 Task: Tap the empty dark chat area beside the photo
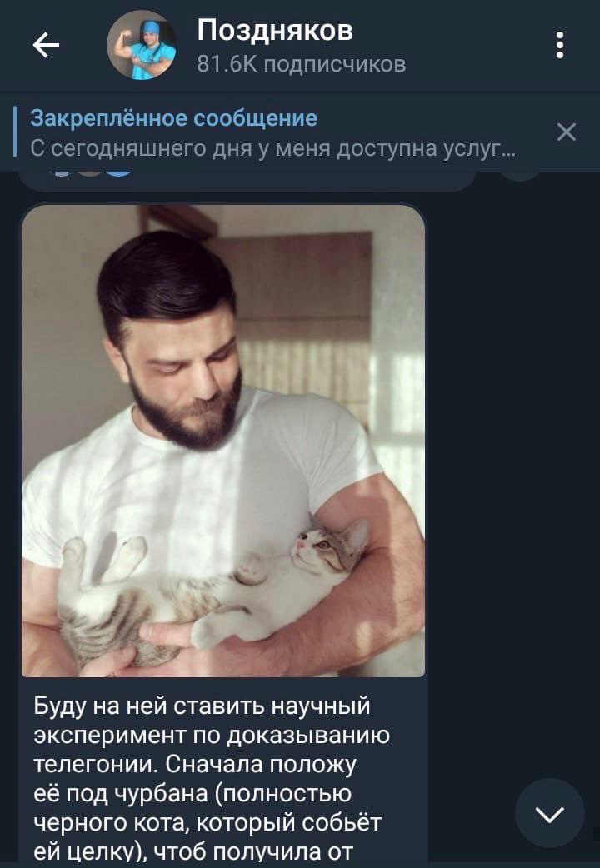coord(512,443)
